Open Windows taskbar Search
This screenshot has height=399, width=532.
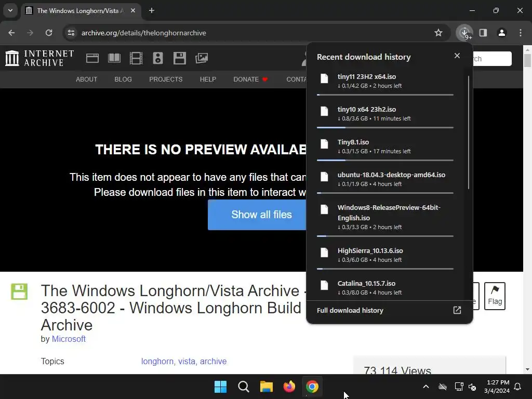[244, 387]
